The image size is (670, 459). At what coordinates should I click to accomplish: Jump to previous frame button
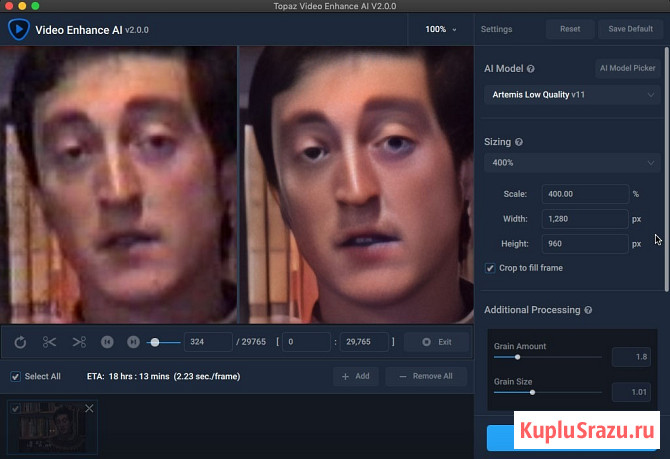(107, 342)
